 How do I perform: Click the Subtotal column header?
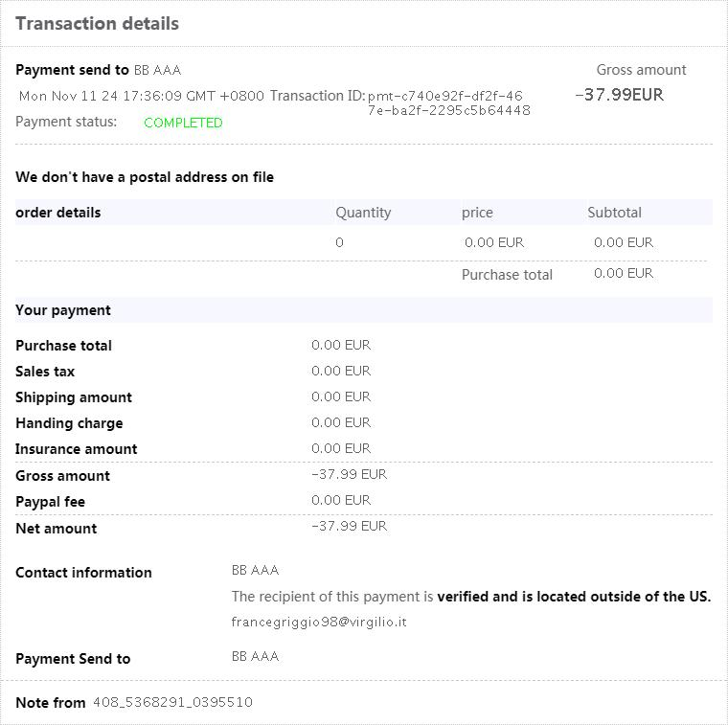click(614, 213)
